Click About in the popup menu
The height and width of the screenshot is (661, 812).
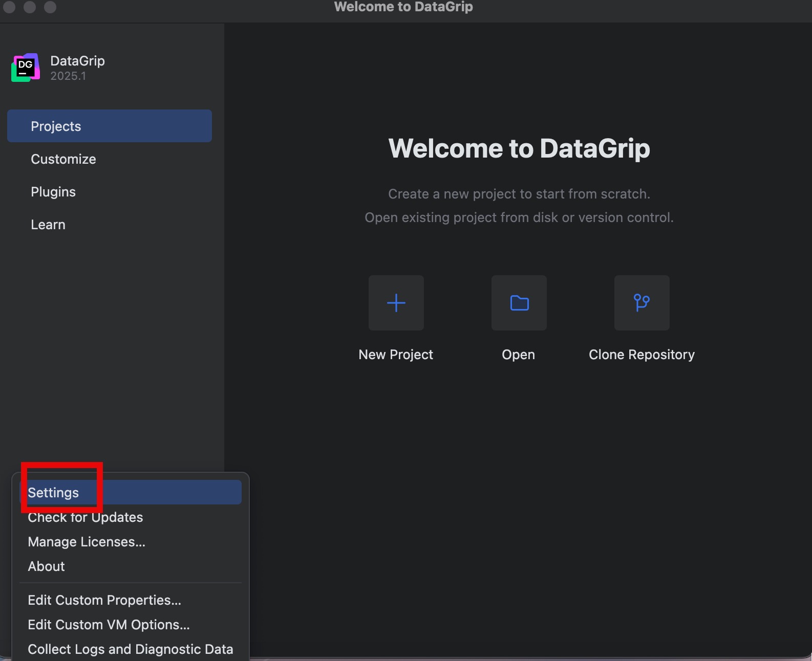coord(46,566)
